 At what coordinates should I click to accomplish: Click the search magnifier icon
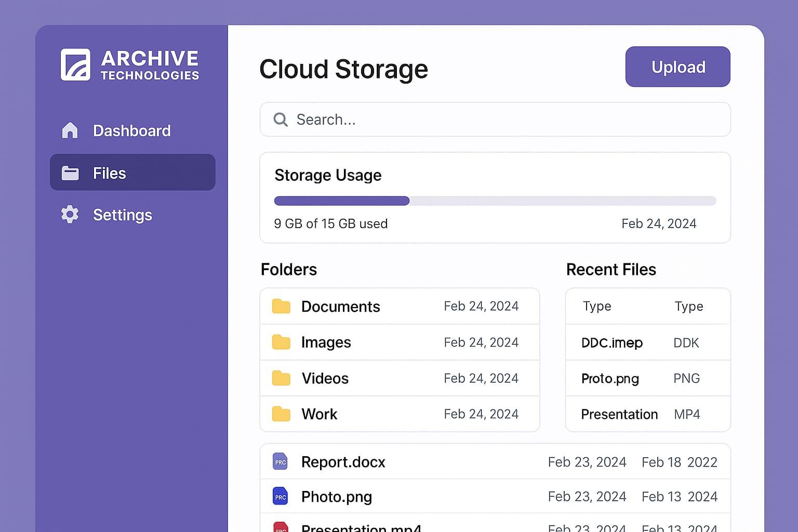pyautogui.click(x=281, y=119)
